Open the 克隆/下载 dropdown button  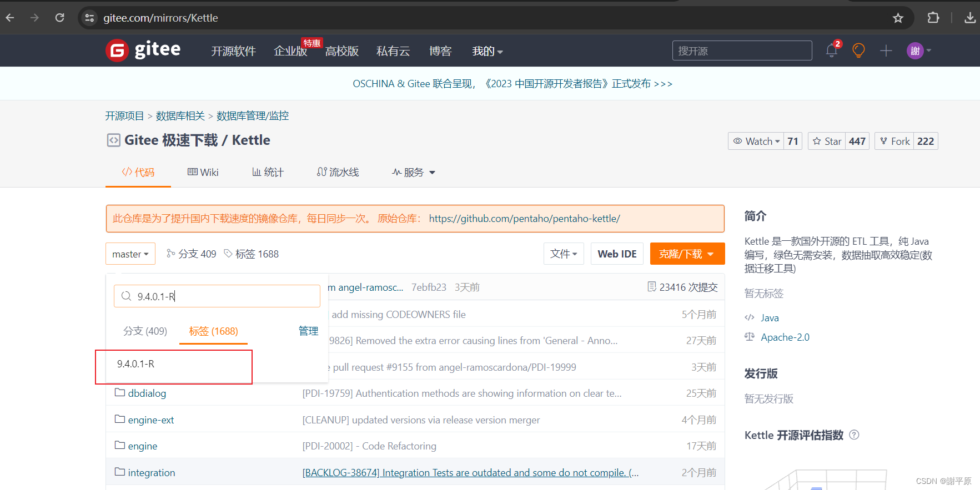point(687,254)
